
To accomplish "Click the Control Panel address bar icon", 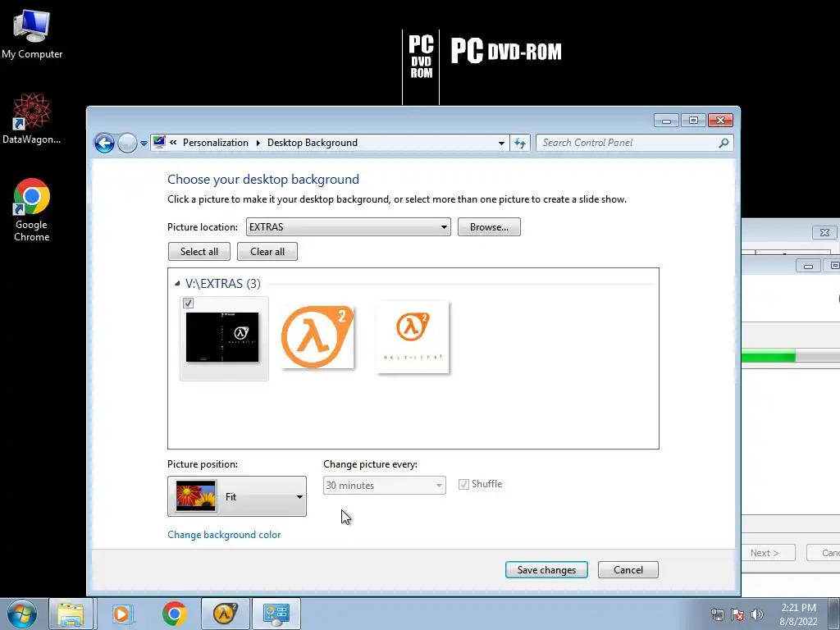I will pos(159,143).
